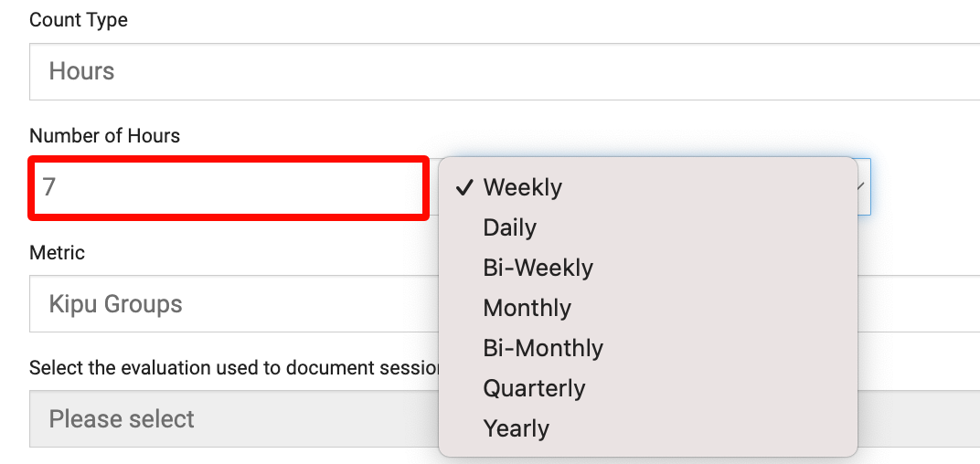
Task: Click the 'Kipu Groups' value text
Action: pos(115,304)
